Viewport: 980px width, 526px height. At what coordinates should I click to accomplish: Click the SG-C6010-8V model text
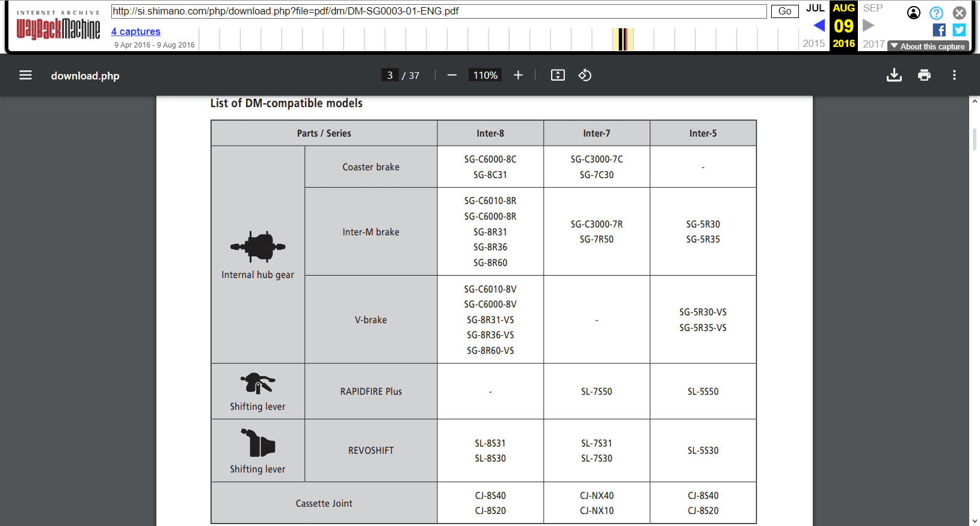(x=490, y=289)
